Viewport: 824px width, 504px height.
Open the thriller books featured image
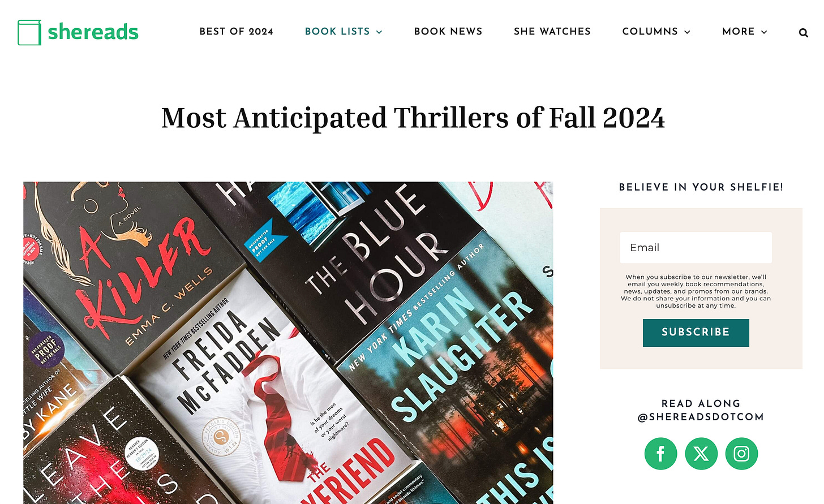tap(288, 343)
